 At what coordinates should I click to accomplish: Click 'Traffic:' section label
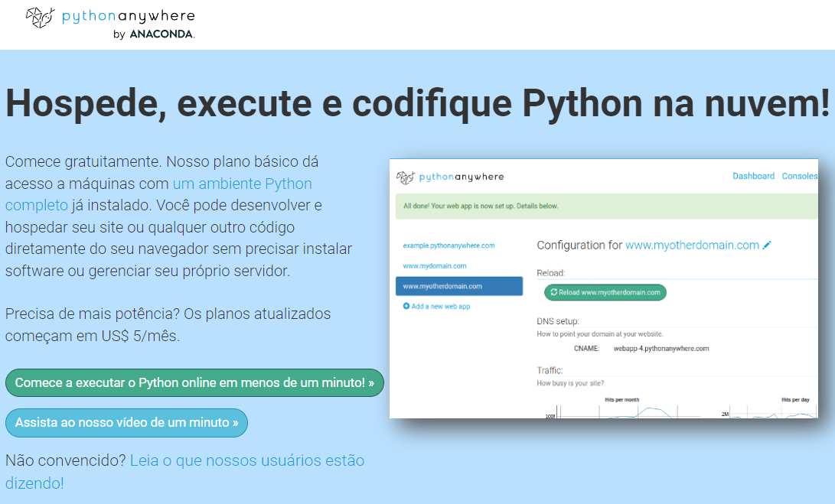(x=550, y=370)
